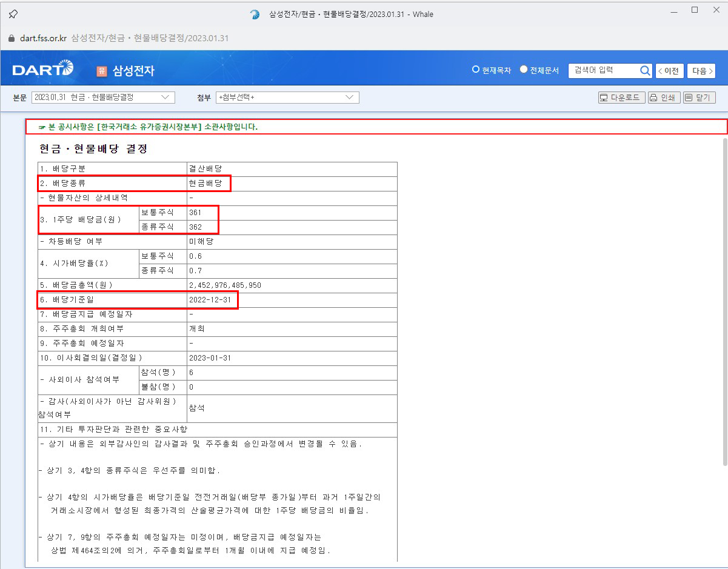
Task: Click the 현물자산의 상세내역 label
Action: (83, 198)
